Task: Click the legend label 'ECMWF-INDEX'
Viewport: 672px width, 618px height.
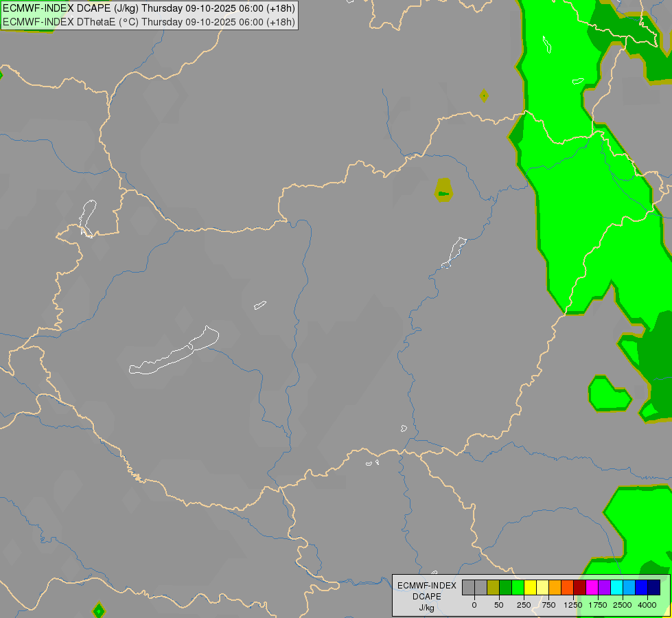Action: pyautogui.click(x=427, y=586)
